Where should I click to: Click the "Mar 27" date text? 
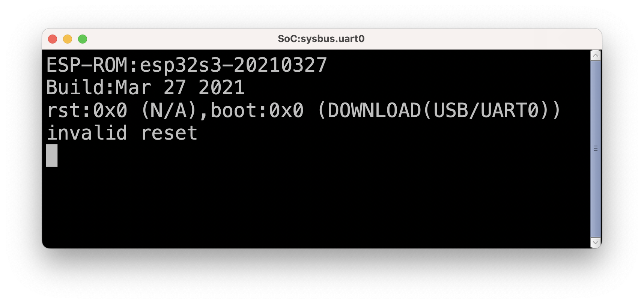click(150, 88)
